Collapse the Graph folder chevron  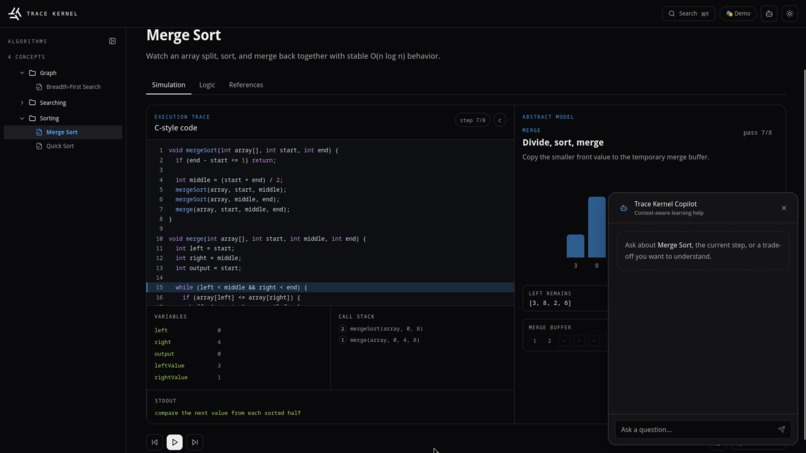click(x=22, y=73)
